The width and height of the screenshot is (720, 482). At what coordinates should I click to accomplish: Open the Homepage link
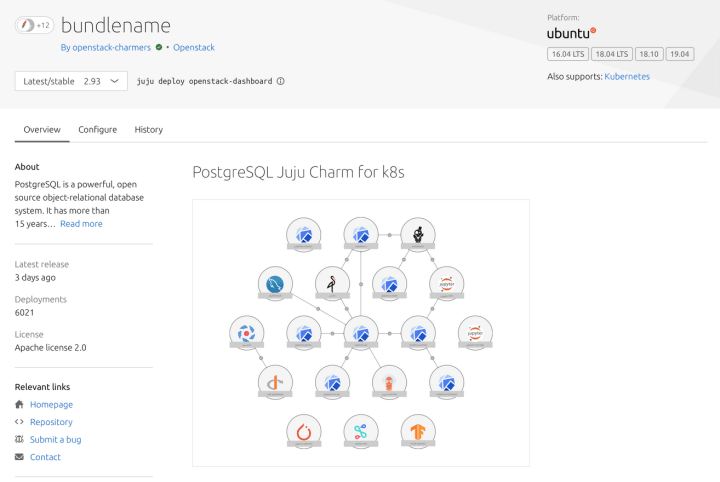(x=51, y=404)
